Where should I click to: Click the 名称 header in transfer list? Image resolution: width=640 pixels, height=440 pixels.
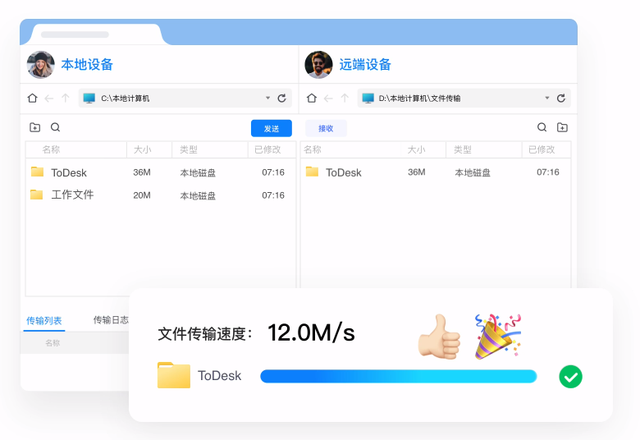(x=52, y=343)
